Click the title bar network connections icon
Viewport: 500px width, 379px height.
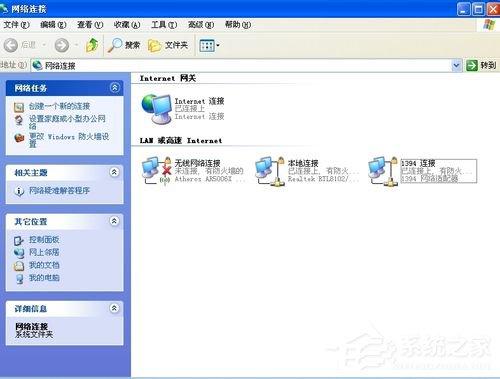(x=4, y=8)
